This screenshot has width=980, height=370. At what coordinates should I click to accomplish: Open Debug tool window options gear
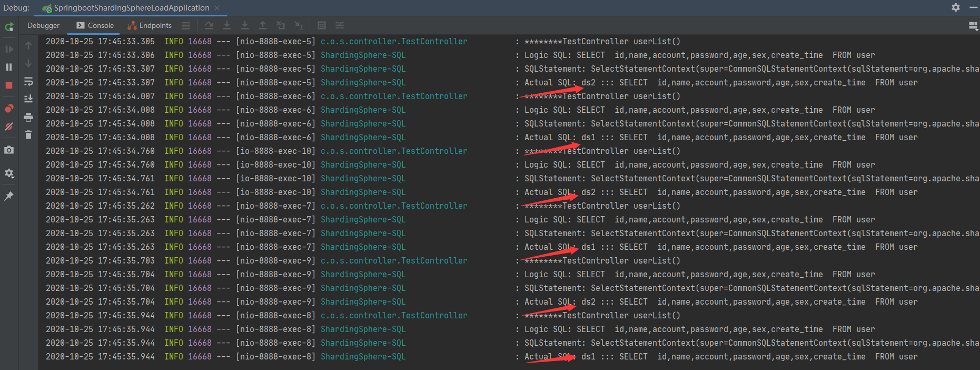tap(956, 7)
